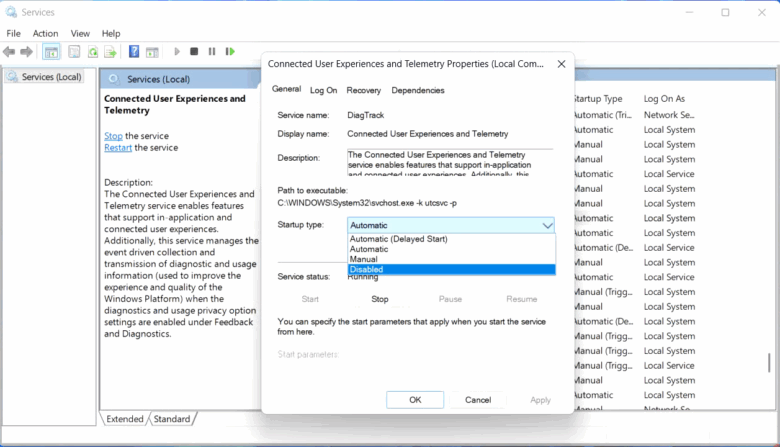Open the Dependencies tab

click(x=417, y=90)
